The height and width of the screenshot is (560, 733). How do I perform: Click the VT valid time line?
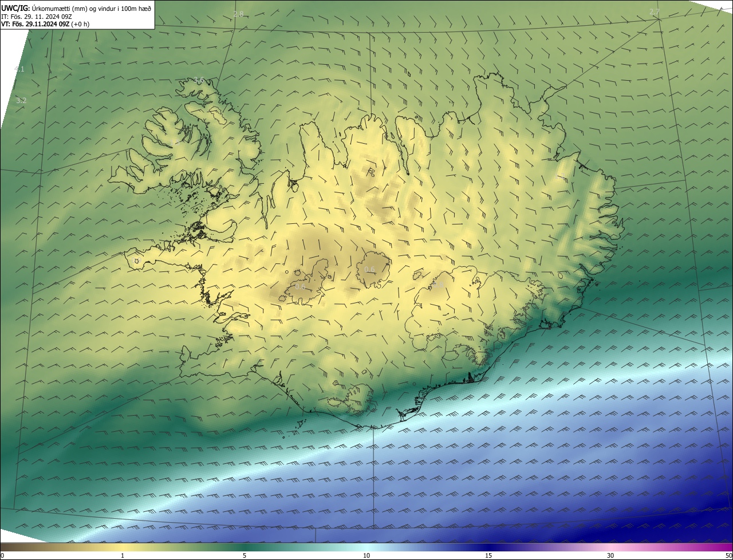point(45,24)
